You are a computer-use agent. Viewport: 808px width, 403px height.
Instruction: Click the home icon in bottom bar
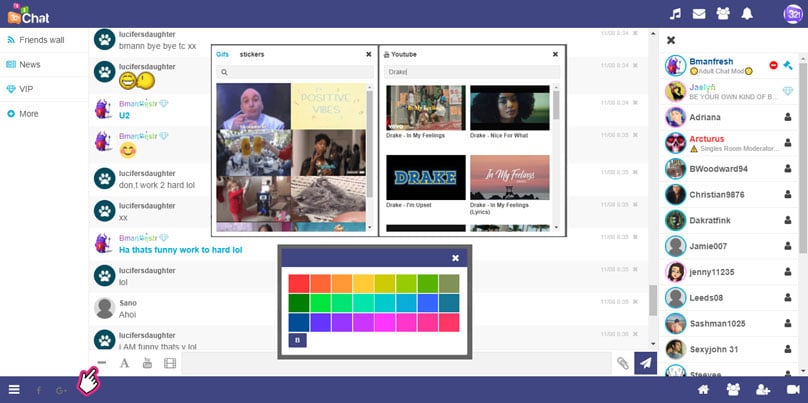[704, 389]
